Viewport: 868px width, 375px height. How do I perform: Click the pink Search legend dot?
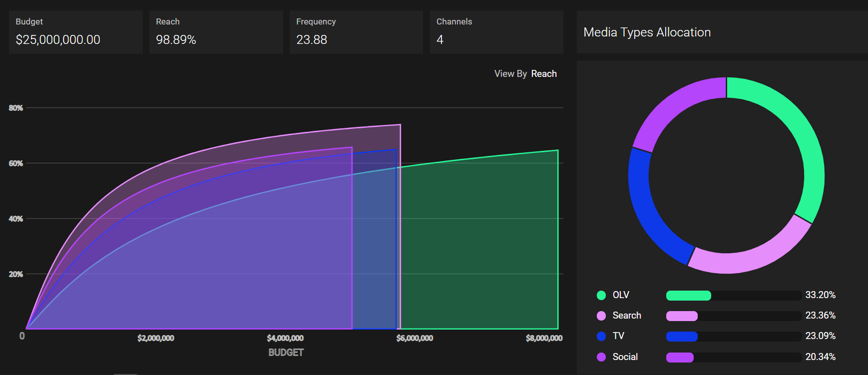point(601,316)
